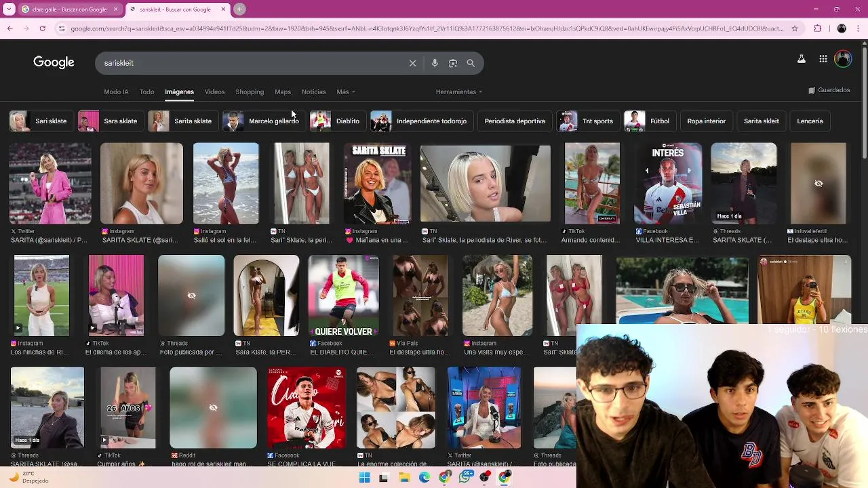The width and height of the screenshot is (868, 488).
Task: Click the 'sariskleit' search input field
Action: click(251, 63)
